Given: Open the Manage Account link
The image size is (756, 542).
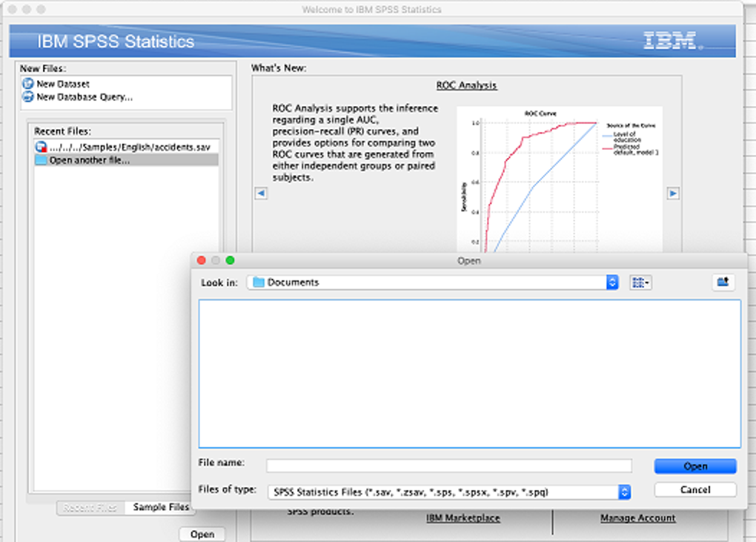Looking at the screenshot, I should point(637,518).
